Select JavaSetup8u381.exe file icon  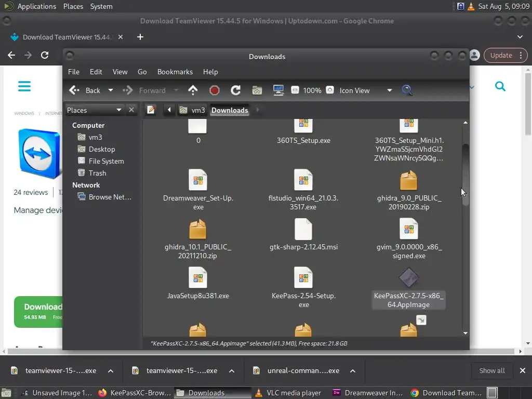tap(198, 278)
